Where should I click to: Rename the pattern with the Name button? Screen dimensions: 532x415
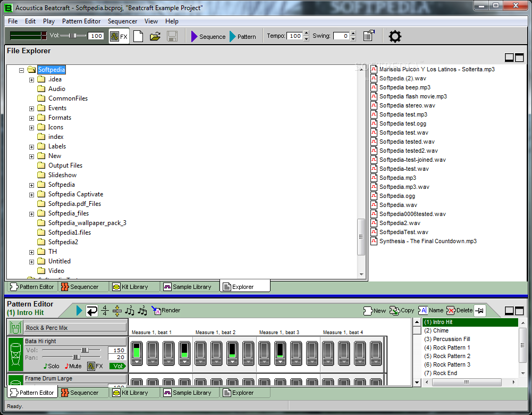(x=431, y=310)
